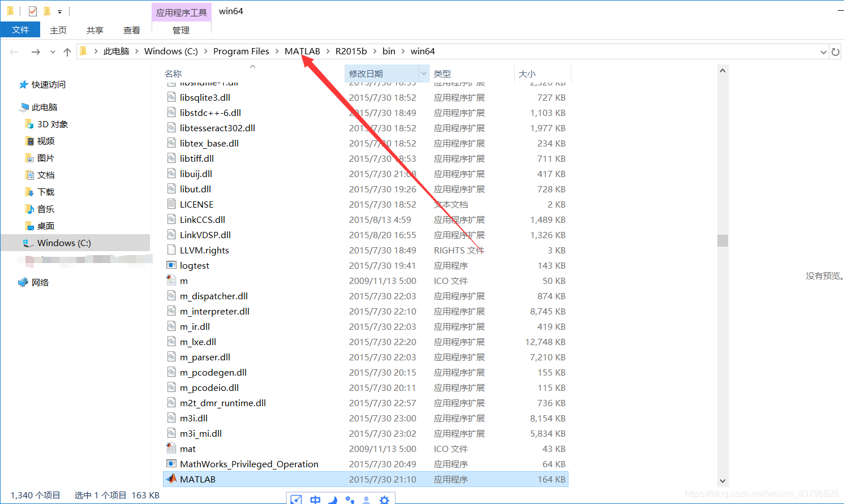This screenshot has width=844, height=504.
Task: Select the libtesseract302.dll file name
Action: (x=217, y=128)
